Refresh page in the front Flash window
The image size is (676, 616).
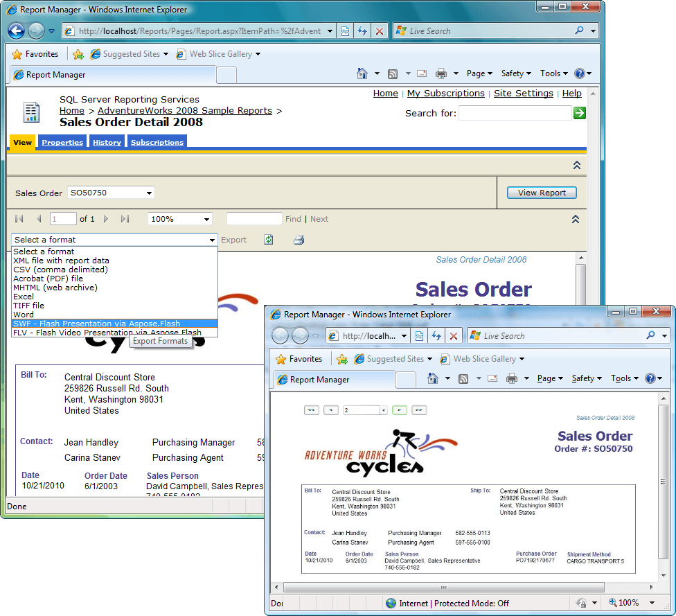point(436,336)
